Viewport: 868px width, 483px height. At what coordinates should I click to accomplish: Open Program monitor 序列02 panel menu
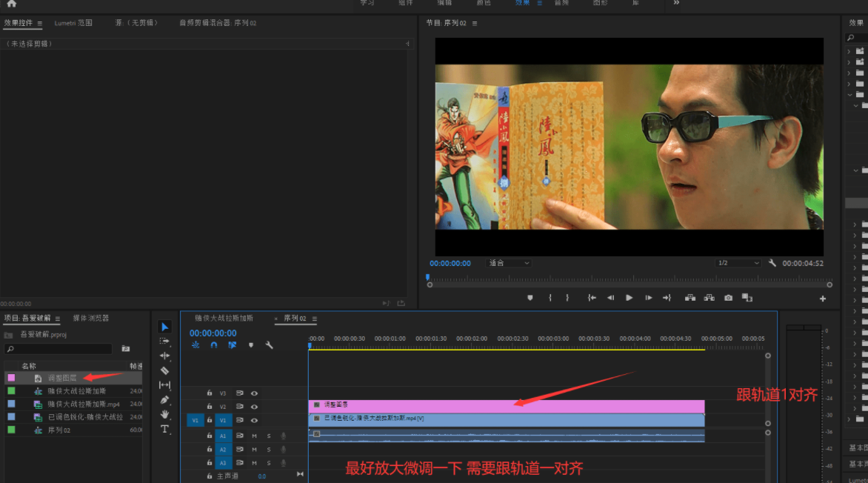click(475, 23)
